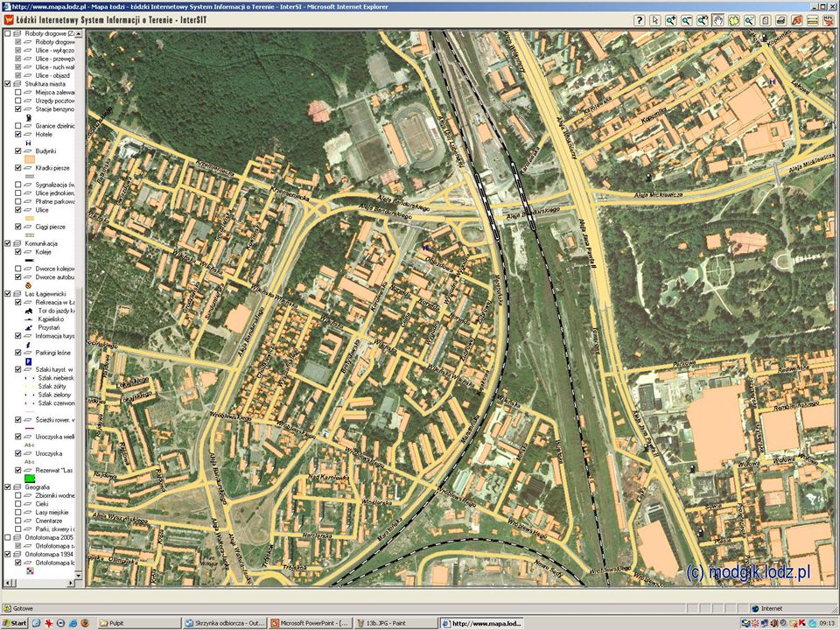Enable the Dworce kolejowe layer checkbox

pyautogui.click(x=17, y=269)
